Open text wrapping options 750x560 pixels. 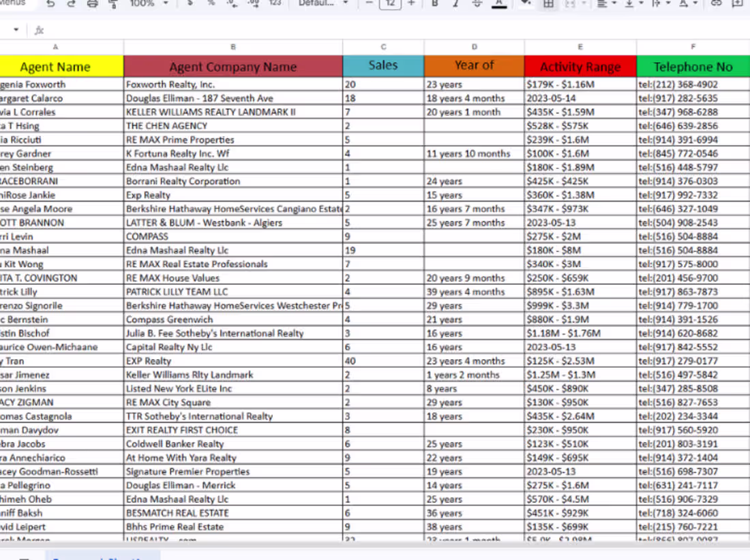tap(661, 3)
